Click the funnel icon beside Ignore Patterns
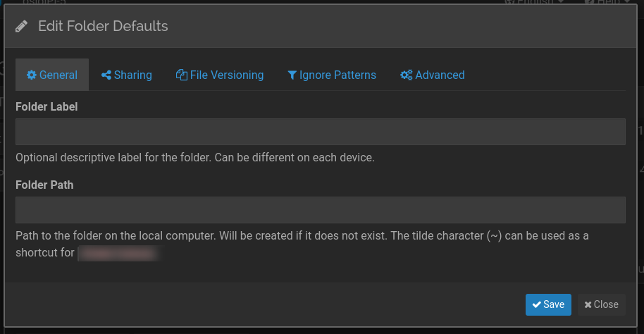This screenshot has width=644, height=334. coord(292,75)
